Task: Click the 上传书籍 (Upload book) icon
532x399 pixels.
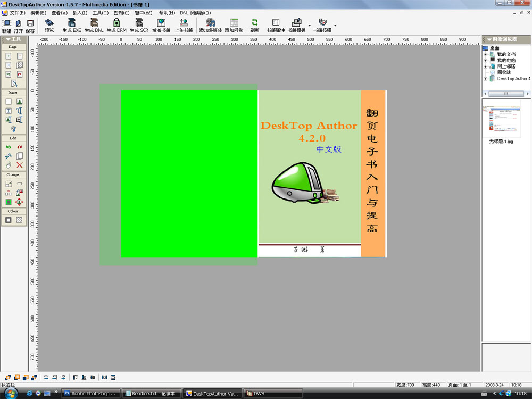Action: [x=184, y=23]
